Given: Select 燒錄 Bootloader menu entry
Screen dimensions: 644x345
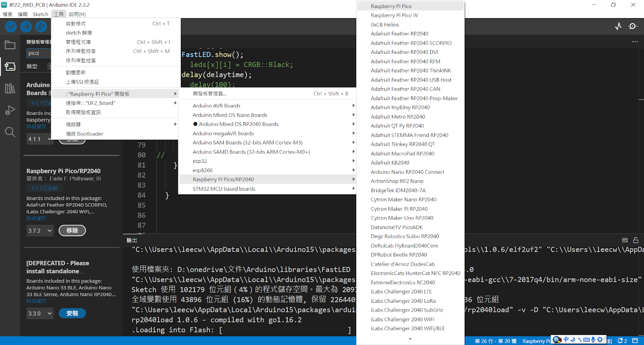Looking at the screenshot, I should click(x=115, y=133).
